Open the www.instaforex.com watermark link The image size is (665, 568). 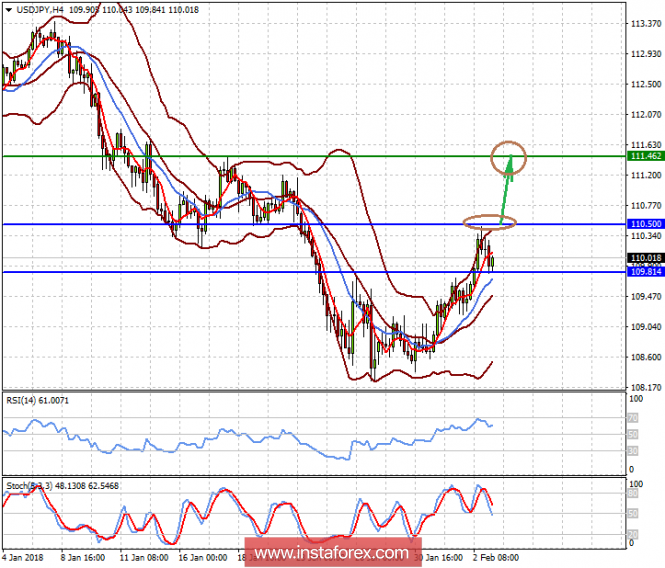331,553
